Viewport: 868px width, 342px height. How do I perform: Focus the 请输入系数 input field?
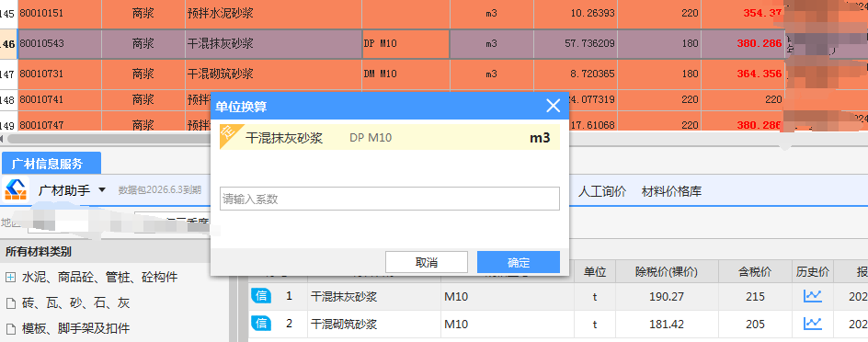[x=390, y=199]
